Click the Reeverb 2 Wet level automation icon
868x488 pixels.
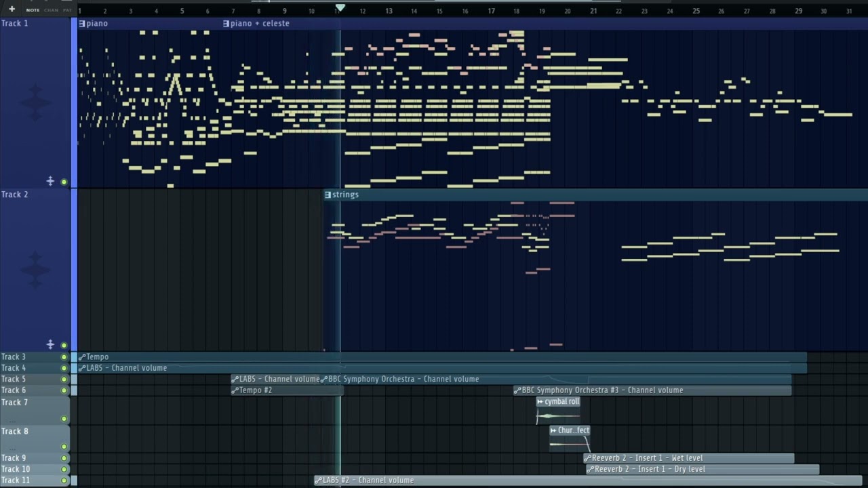pyautogui.click(x=587, y=458)
